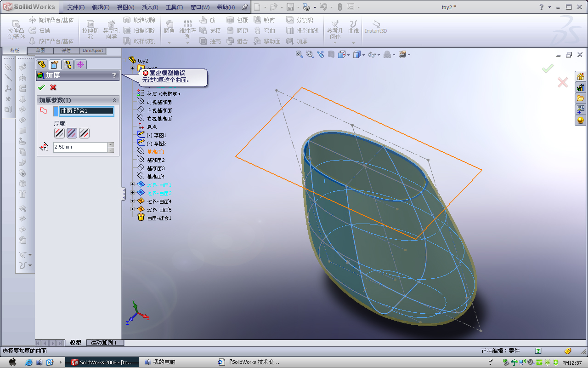588x368 pixels.
Task: Click the SolidWorks 2008 taskbar button
Action: point(102,362)
